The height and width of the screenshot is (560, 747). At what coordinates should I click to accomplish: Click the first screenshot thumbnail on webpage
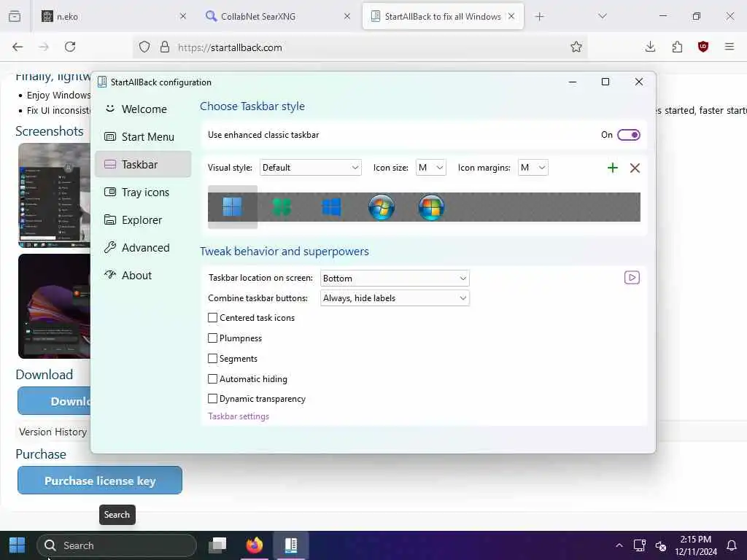[54, 195]
